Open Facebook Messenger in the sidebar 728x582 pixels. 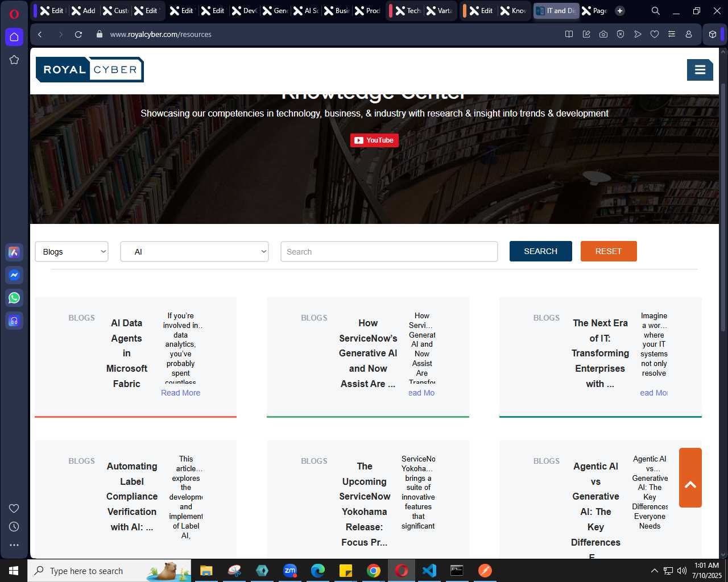(x=14, y=275)
